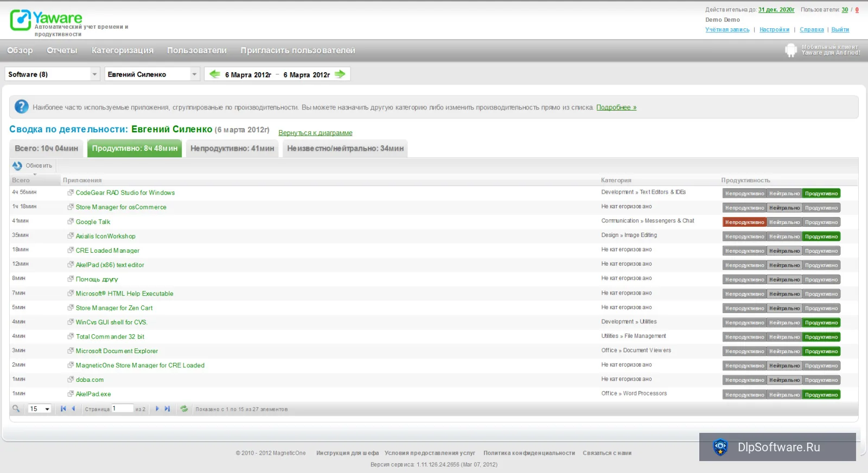Go to next page in pager
Viewport: 868px width, 473px height.
(157, 408)
